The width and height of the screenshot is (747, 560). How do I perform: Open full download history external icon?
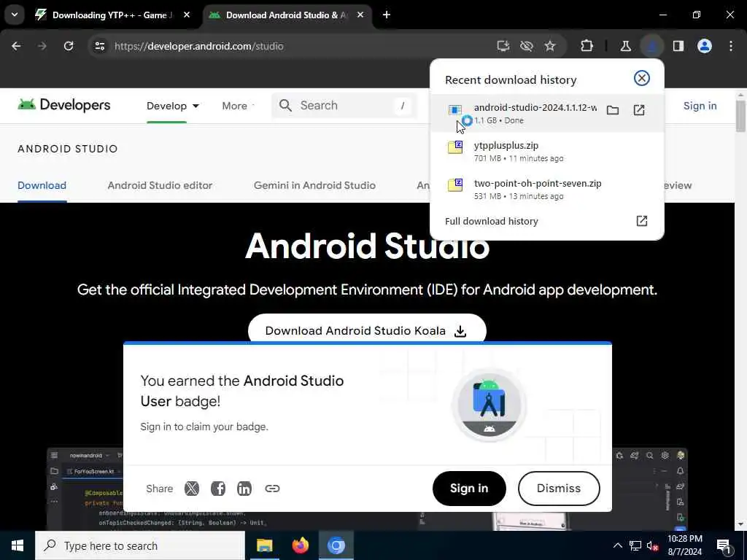click(642, 221)
